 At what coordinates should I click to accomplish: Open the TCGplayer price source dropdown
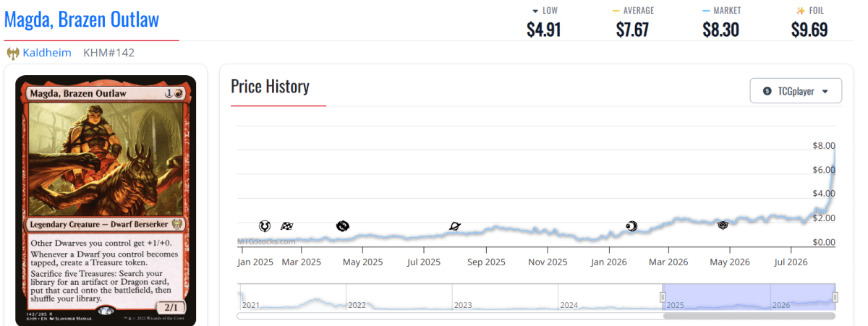click(796, 91)
